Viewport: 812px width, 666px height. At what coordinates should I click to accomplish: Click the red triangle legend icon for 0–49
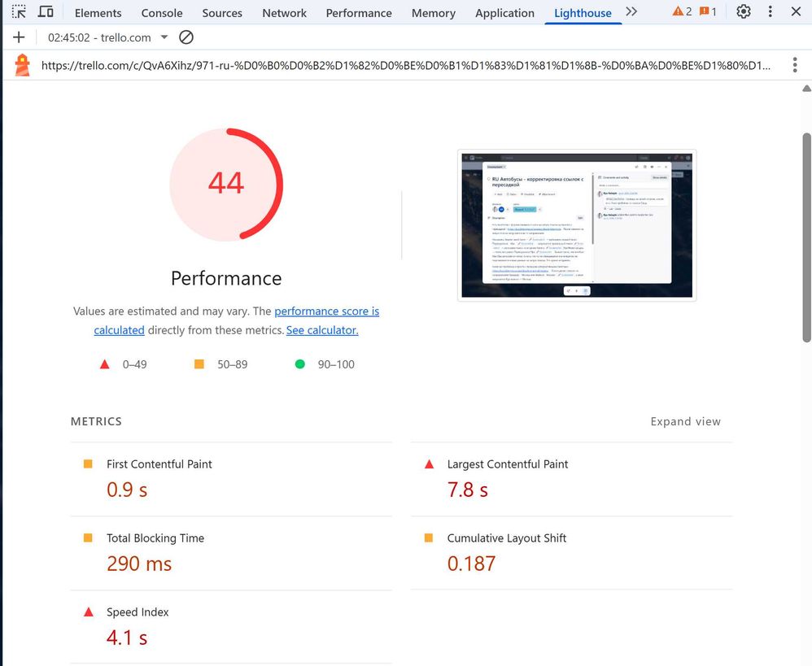click(x=105, y=364)
